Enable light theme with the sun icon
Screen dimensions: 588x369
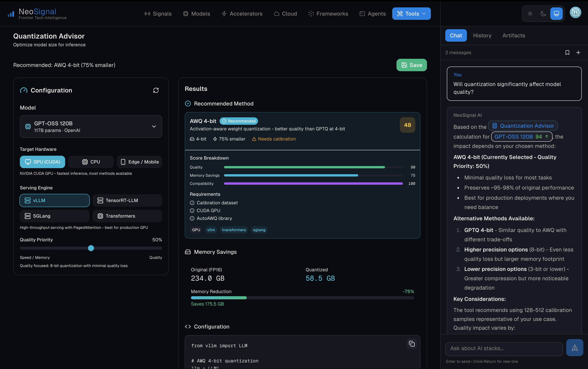pyautogui.click(x=530, y=14)
